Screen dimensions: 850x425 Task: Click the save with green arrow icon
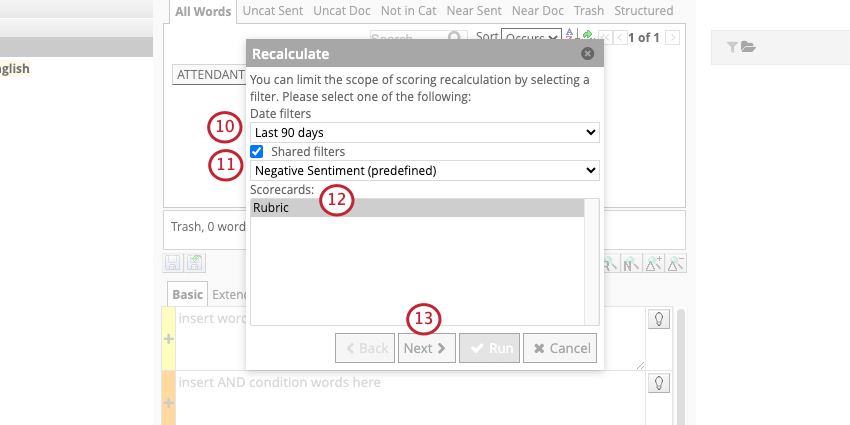coord(195,263)
